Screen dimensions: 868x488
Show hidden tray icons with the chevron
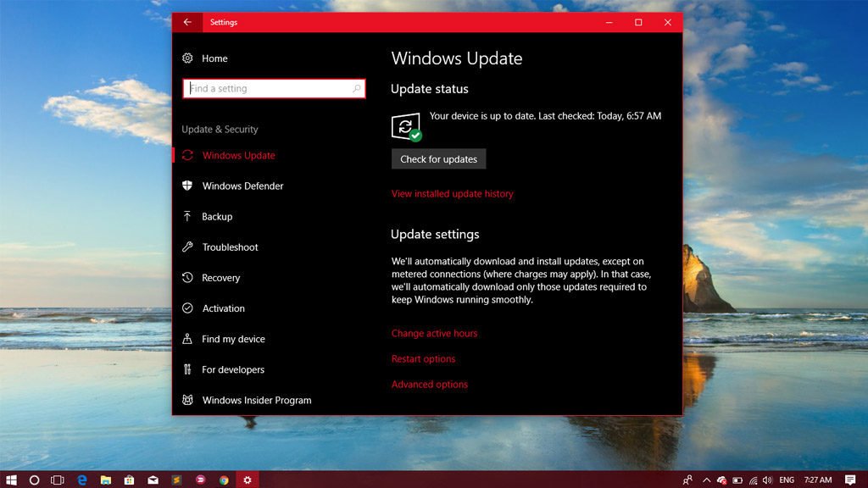pos(706,480)
